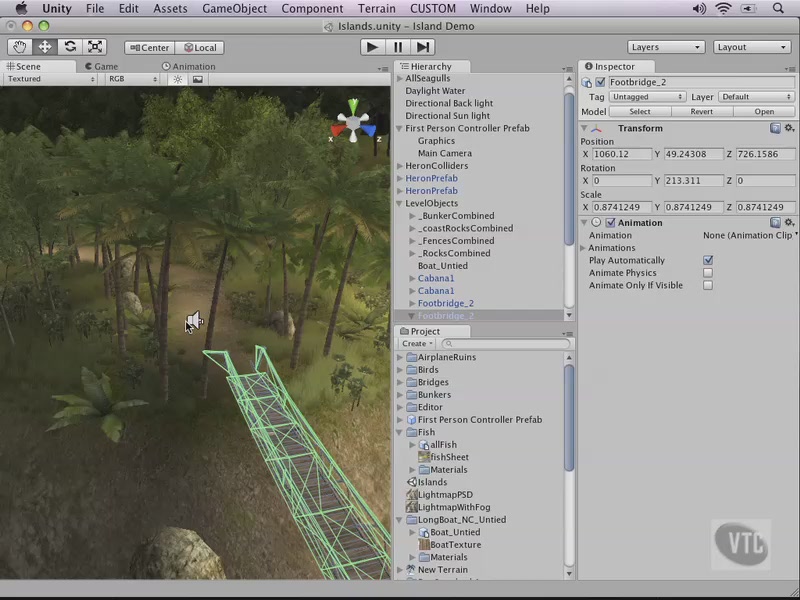Click the Position X input field

pos(620,154)
